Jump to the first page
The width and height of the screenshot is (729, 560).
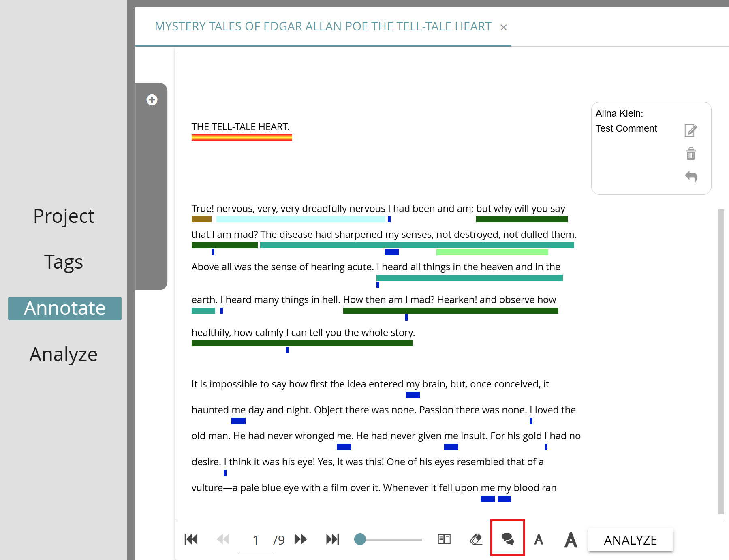tap(191, 539)
